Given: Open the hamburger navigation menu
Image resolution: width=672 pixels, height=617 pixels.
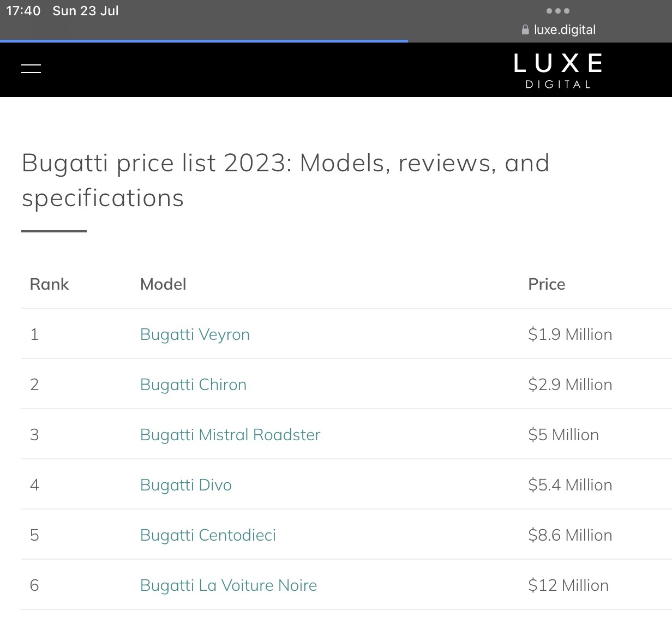Looking at the screenshot, I should click(x=31, y=68).
